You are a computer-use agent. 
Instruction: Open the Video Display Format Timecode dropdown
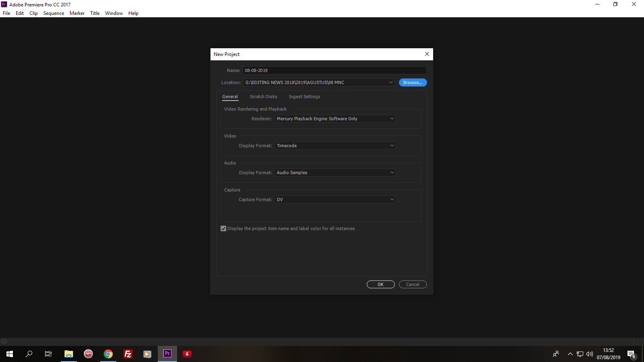click(x=335, y=146)
